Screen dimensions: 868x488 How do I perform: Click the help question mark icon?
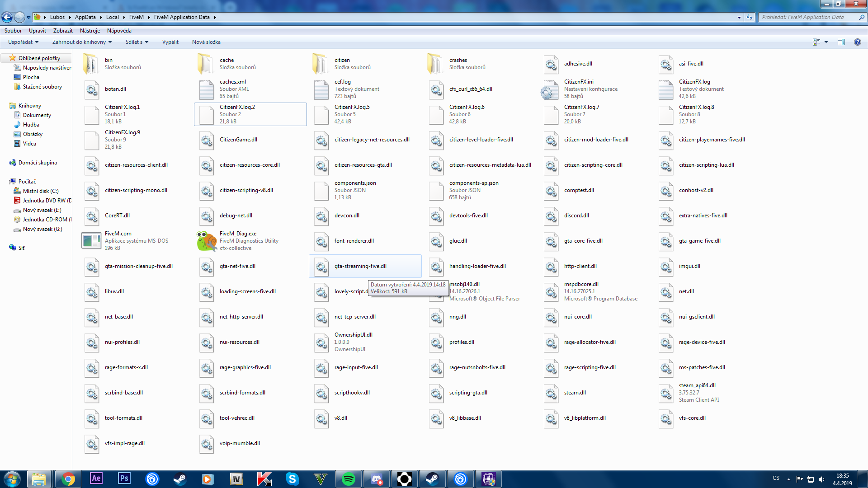point(857,42)
